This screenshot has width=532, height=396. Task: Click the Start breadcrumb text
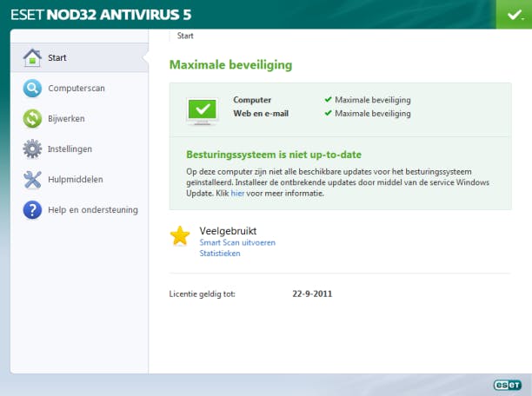tap(185, 36)
